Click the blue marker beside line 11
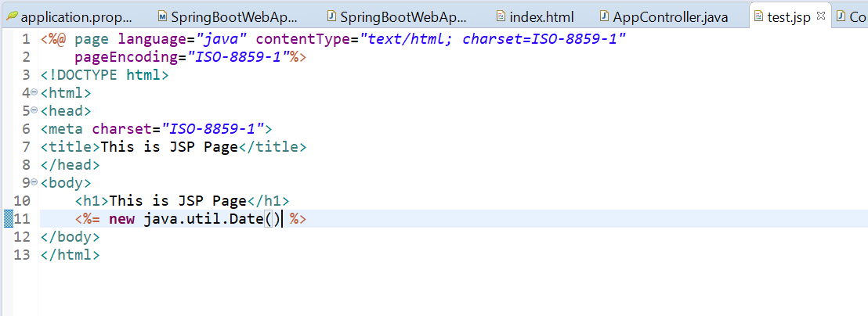Screen dimensions: 868x316 tap(9, 218)
